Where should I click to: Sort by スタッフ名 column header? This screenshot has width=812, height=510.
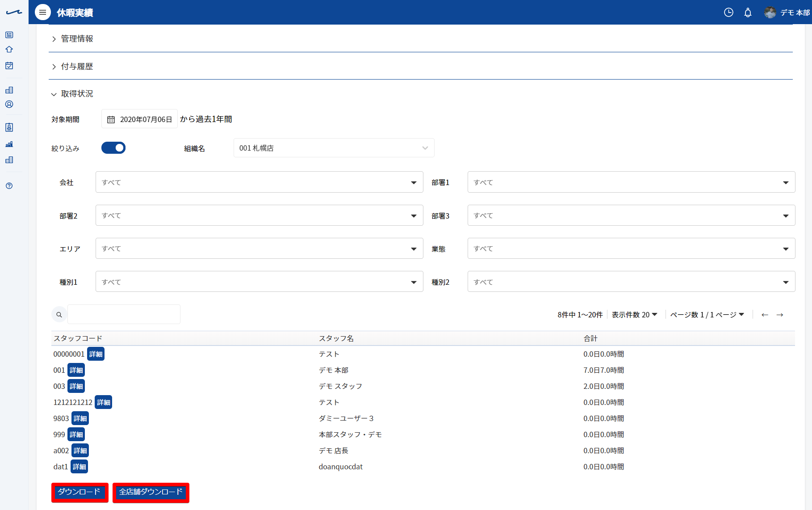point(336,338)
